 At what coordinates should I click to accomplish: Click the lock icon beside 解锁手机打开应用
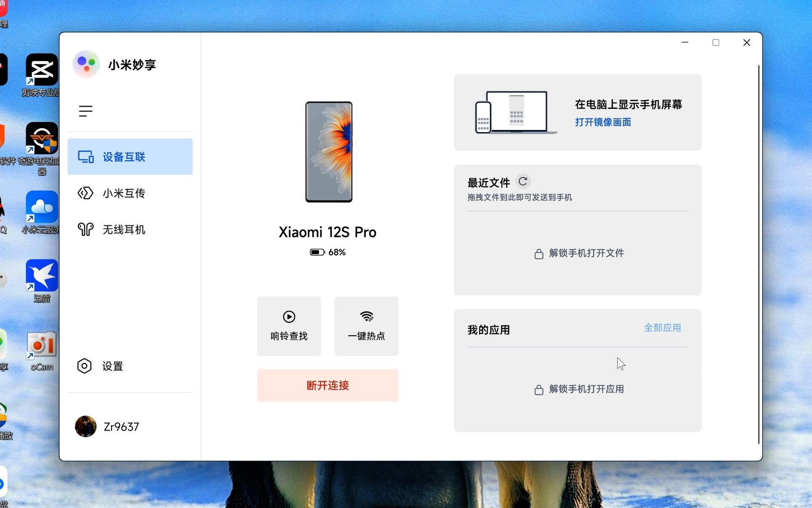pyautogui.click(x=539, y=390)
